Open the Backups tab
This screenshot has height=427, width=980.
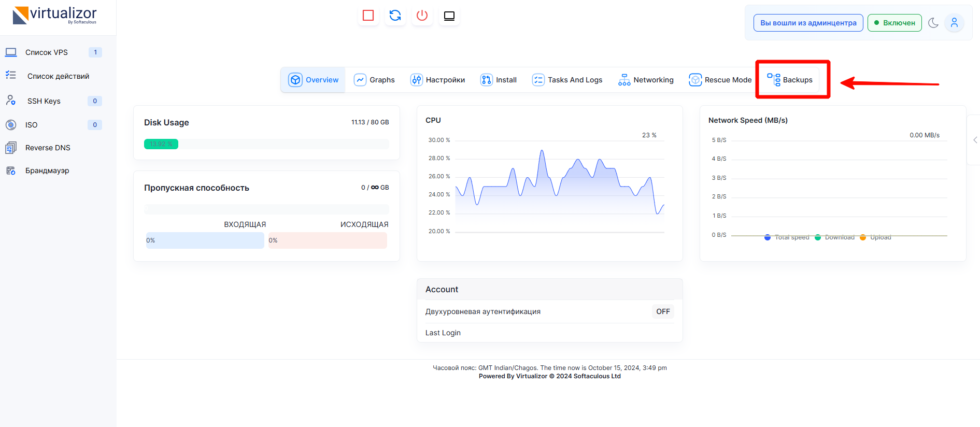pyautogui.click(x=790, y=80)
